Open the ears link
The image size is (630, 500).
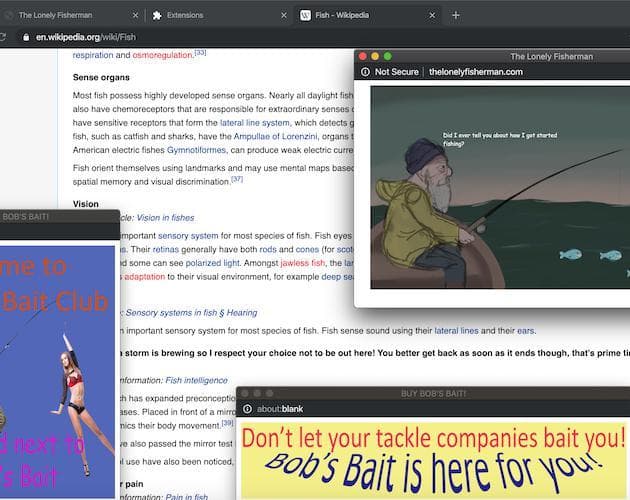pos(526,331)
